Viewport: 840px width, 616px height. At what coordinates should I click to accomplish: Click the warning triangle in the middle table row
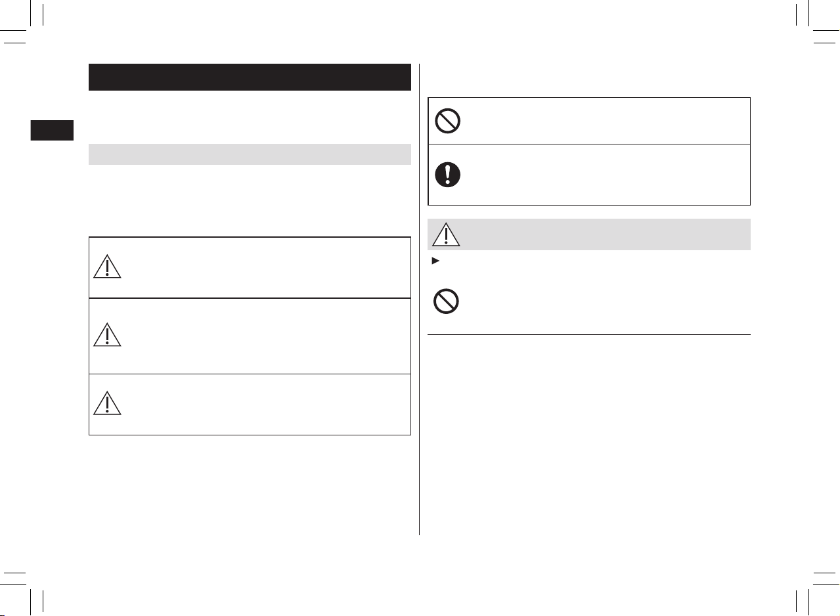[x=107, y=334]
